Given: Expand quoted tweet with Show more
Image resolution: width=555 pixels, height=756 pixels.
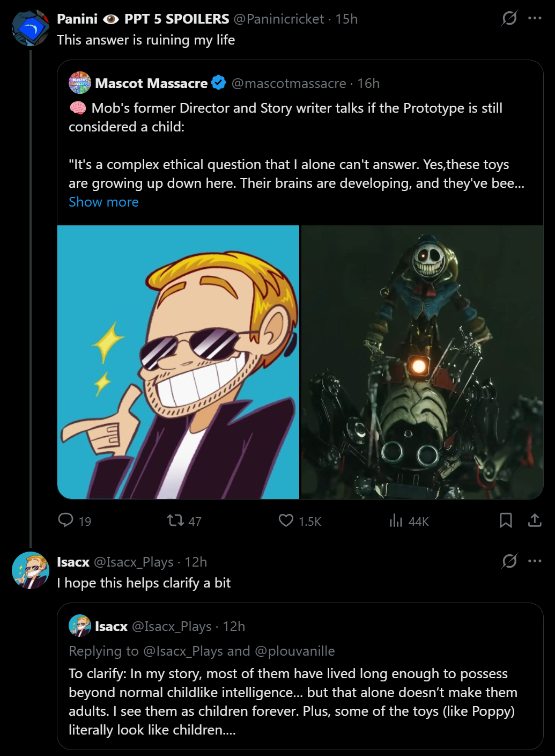Looking at the screenshot, I should coord(103,202).
